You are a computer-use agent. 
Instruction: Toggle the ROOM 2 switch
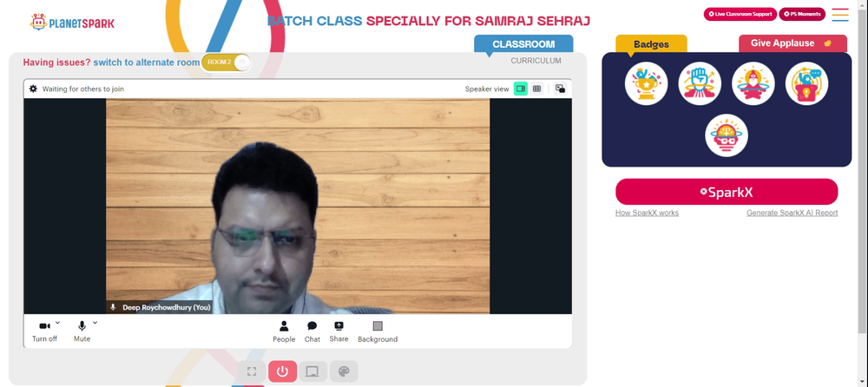pyautogui.click(x=226, y=62)
